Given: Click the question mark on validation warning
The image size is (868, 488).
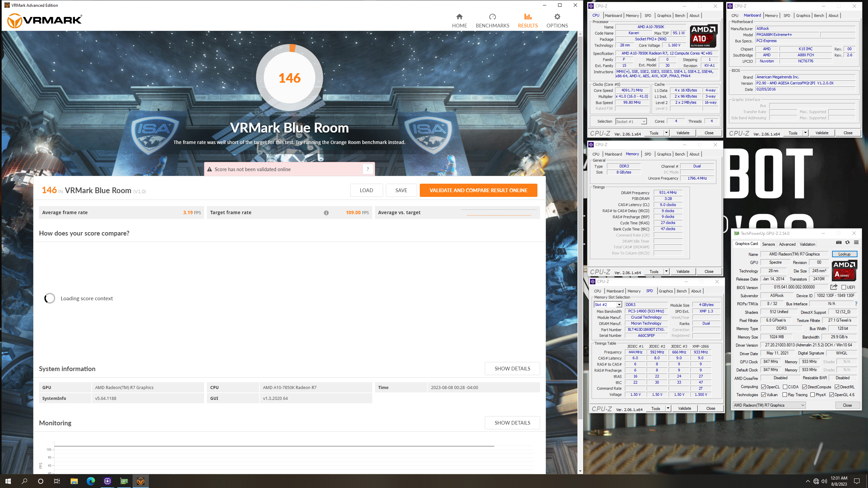Looking at the screenshot, I should click(x=368, y=169).
